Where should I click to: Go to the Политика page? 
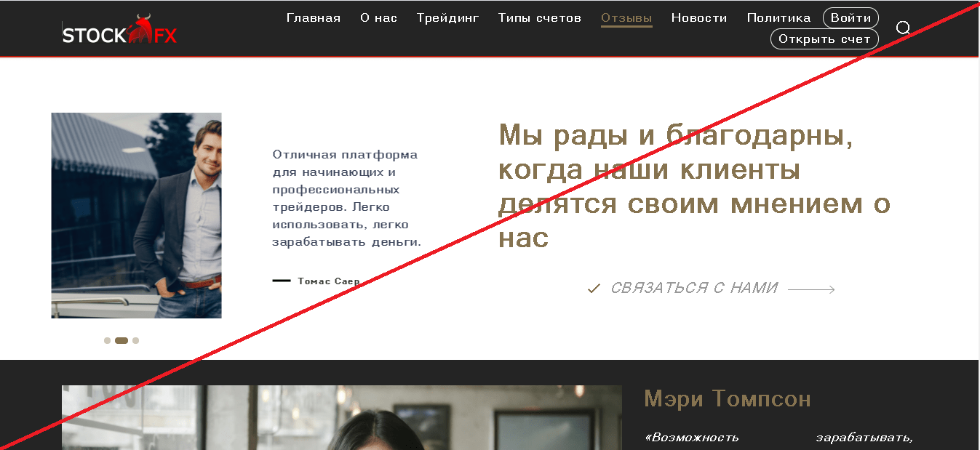coord(779,18)
